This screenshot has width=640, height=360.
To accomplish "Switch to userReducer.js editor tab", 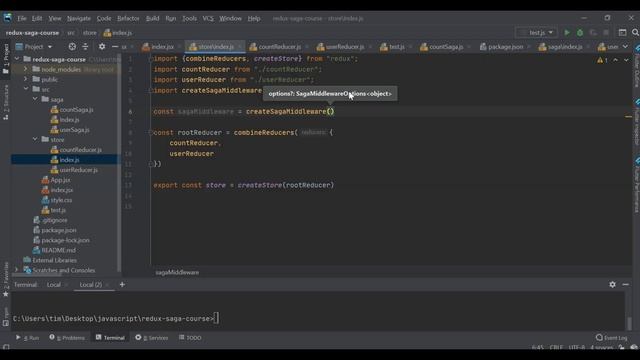I will (x=344, y=47).
